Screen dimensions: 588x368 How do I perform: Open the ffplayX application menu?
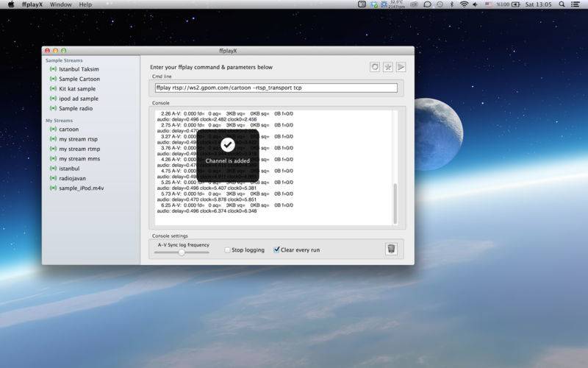32,4
